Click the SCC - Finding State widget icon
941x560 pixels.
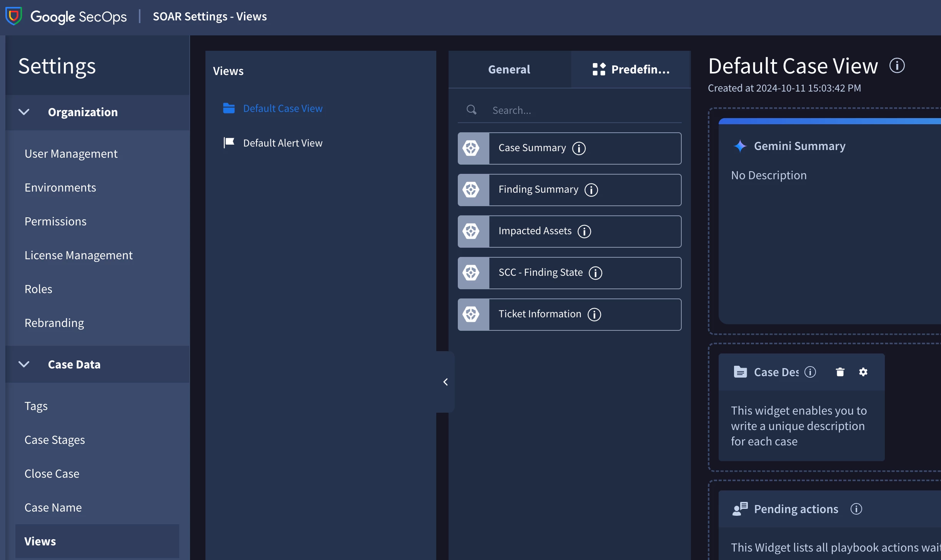tap(471, 273)
